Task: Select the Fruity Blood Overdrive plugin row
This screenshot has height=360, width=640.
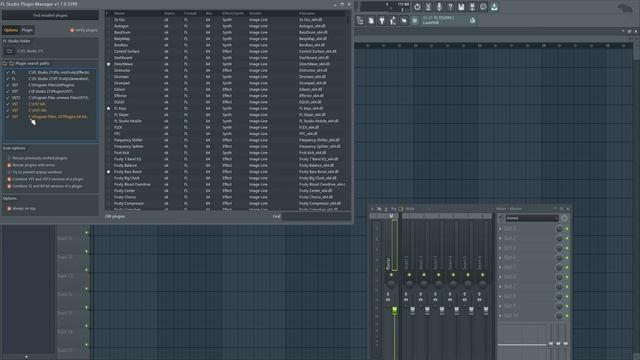Action: 226,184
